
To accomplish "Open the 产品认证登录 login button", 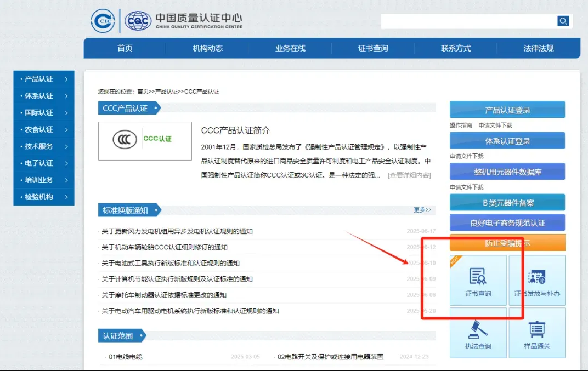I will click(x=507, y=109).
